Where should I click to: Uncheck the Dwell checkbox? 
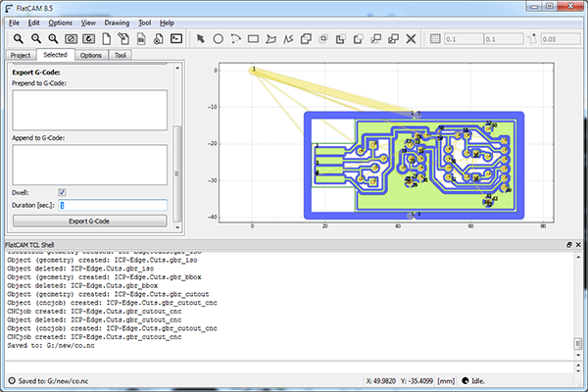click(62, 192)
